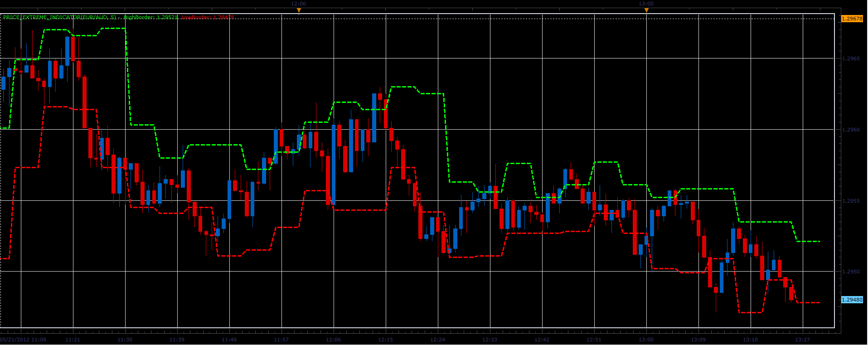The height and width of the screenshot is (345, 868).
Task: Select the orange 1.29678 price label
Action: coord(852,19)
